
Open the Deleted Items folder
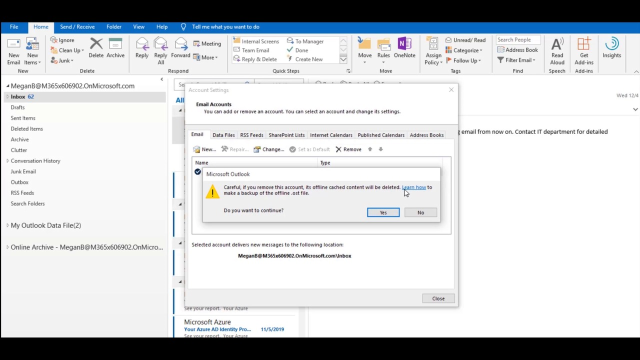pyautogui.click(x=27, y=129)
